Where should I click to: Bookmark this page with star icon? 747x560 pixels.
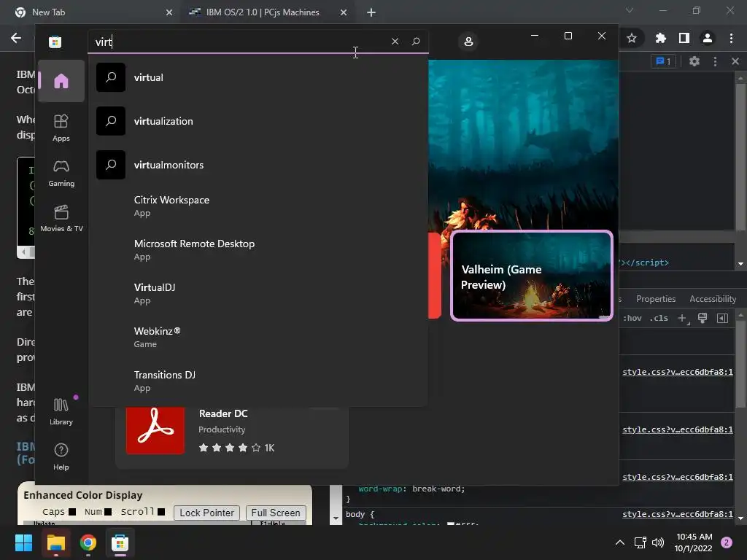632,38
